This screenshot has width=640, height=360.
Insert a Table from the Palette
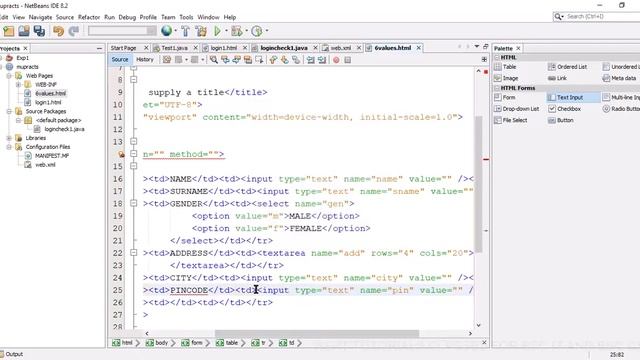505,67
